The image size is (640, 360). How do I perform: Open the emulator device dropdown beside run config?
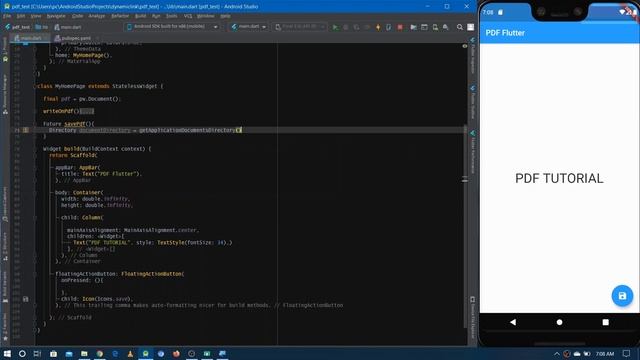pos(300,27)
